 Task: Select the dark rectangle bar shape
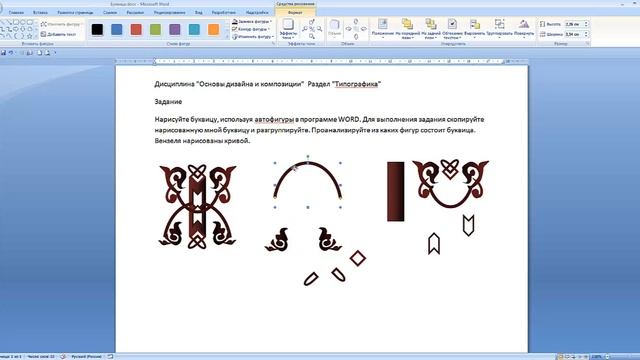click(396, 191)
